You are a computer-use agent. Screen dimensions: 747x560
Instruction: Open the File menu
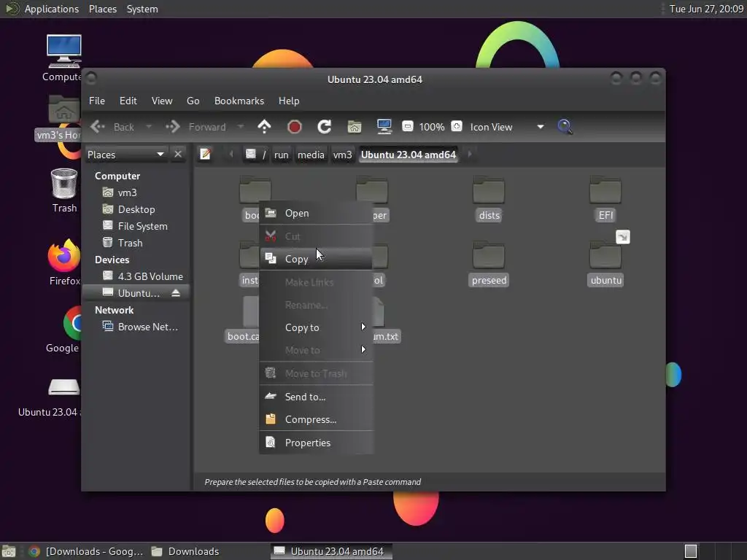point(97,101)
